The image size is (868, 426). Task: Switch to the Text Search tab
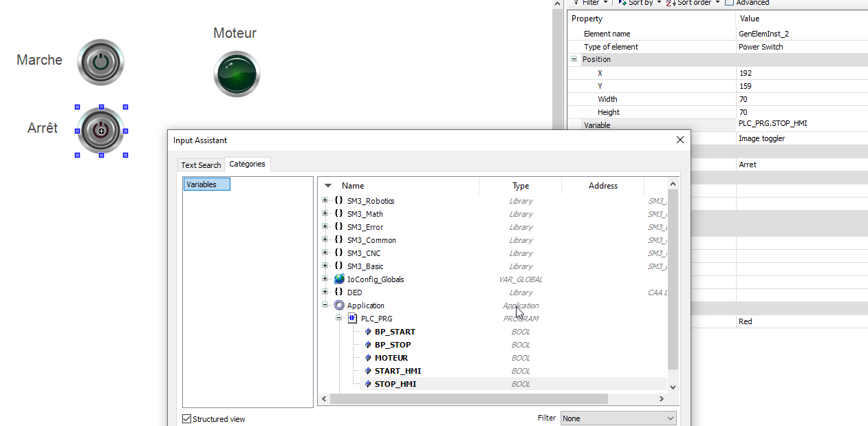coord(200,164)
